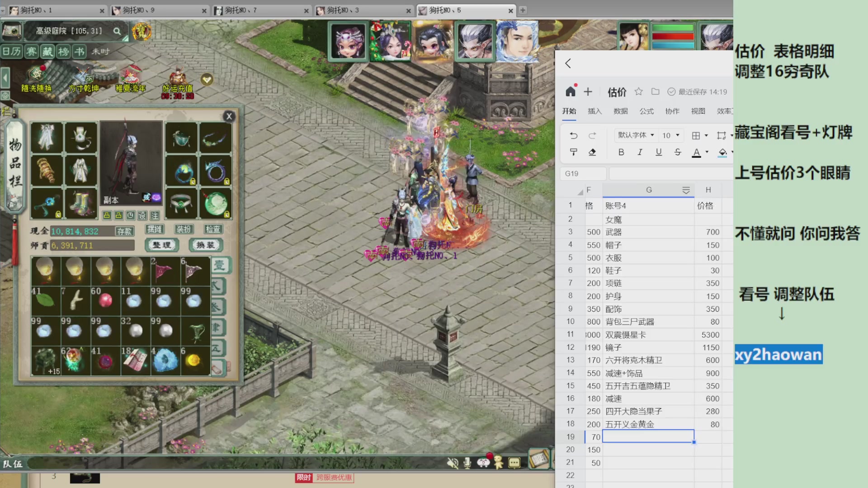Image resolution: width=868 pixels, height=488 pixels.
Task: Click the chat bubble icon in bottom bar
Action: [514, 463]
